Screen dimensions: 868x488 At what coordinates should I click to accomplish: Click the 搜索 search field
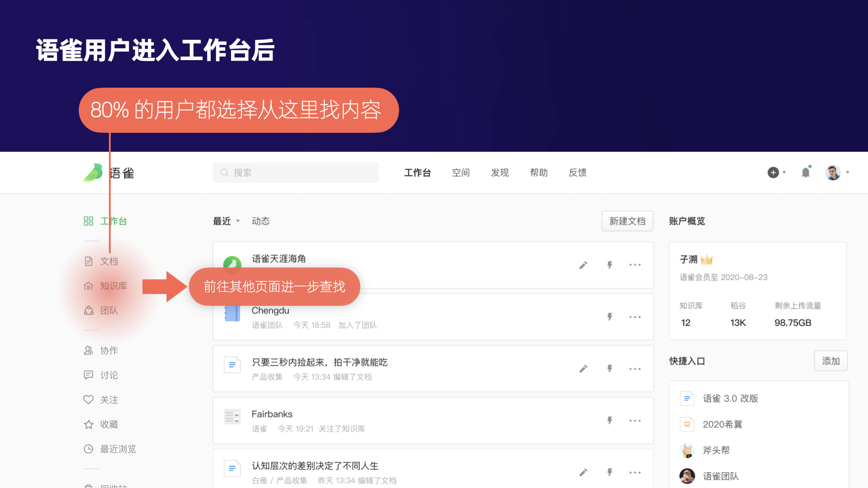pyautogui.click(x=296, y=173)
